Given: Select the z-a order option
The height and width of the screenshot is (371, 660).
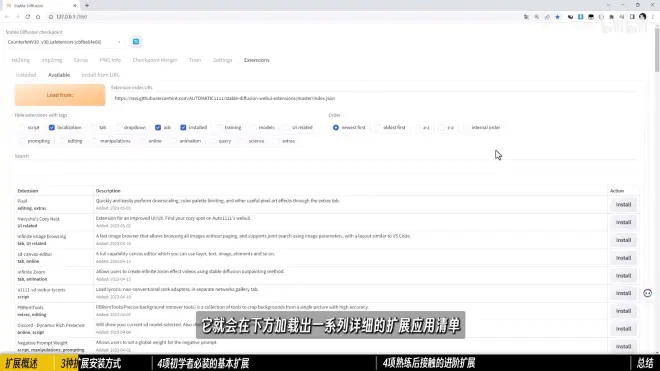Looking at the screenshot, I should pos(442,127).
